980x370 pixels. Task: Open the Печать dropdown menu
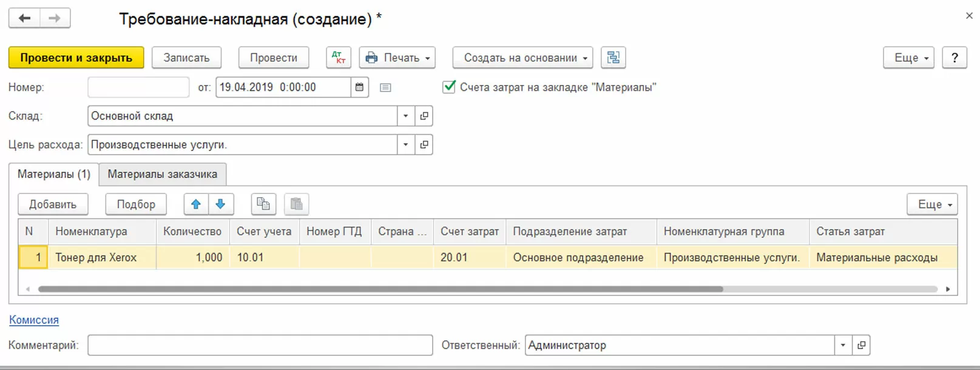click(x=397, y=58)
